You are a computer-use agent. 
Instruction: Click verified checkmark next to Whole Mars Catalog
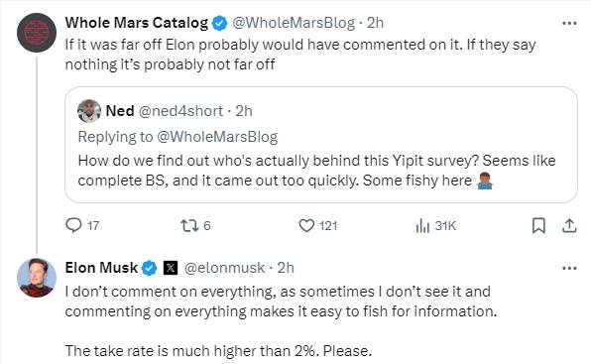[219, 23]
